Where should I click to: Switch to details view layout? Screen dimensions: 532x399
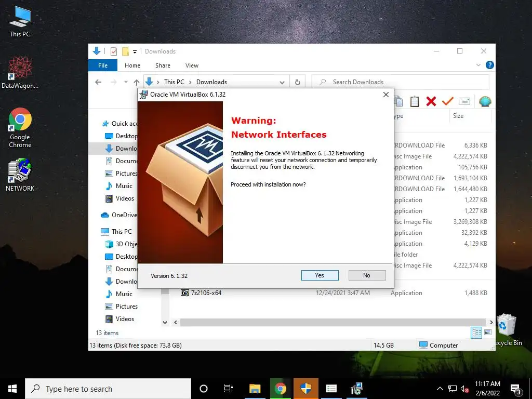[x=477, y=333]
